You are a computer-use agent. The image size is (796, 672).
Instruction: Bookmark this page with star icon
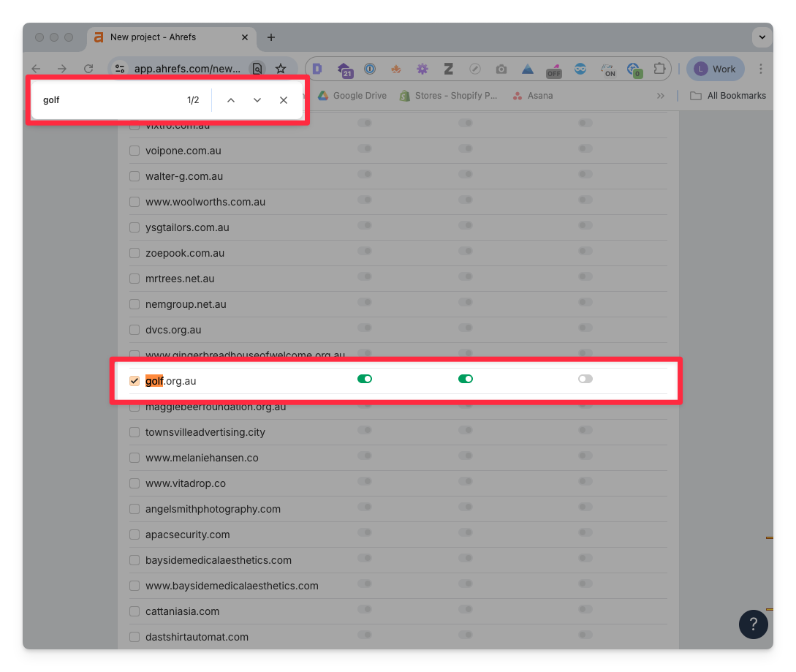tap(281, 69)
